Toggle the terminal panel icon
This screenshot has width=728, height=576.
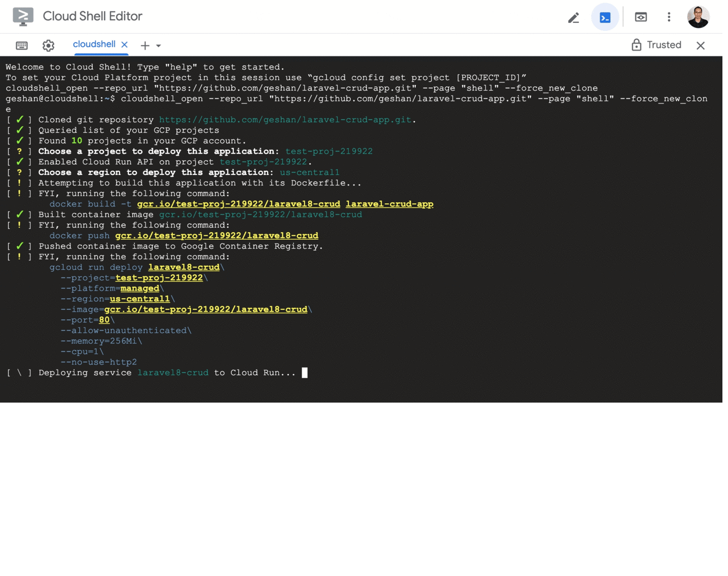point(605,17)
